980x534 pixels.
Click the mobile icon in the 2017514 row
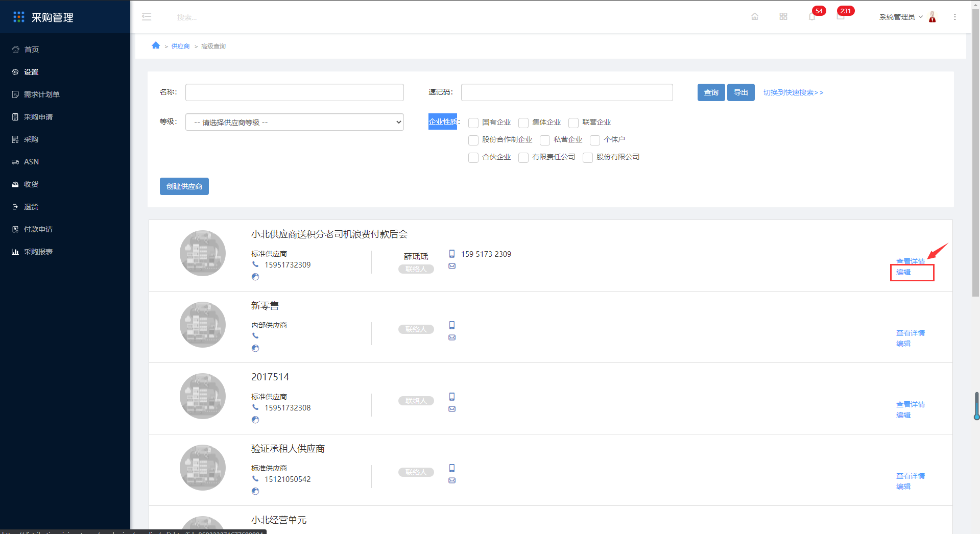[x=452, y=397]
